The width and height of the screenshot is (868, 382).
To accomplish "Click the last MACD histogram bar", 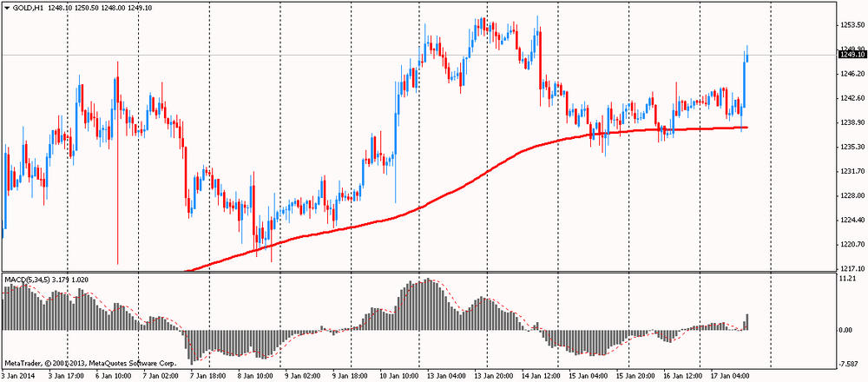I will [x=746, y=321].
